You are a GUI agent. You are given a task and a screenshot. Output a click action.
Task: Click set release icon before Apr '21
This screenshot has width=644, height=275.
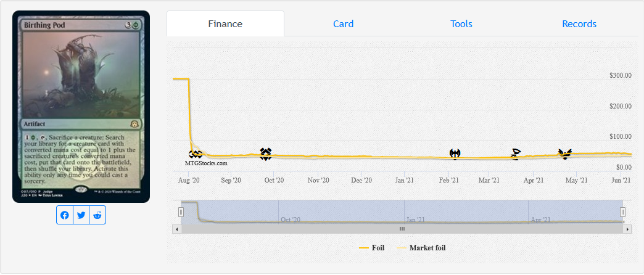click(516, 154)
